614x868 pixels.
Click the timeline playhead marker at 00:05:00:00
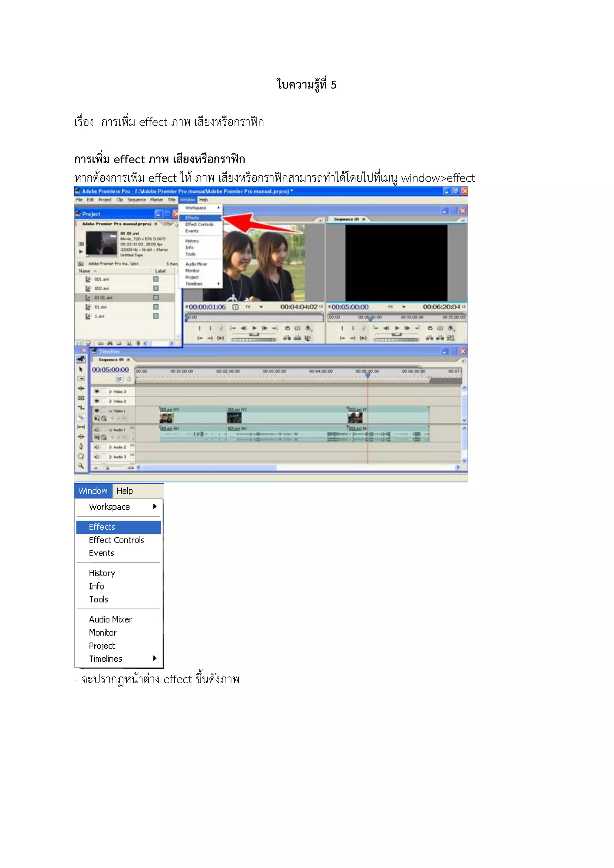tap(368, 374)
